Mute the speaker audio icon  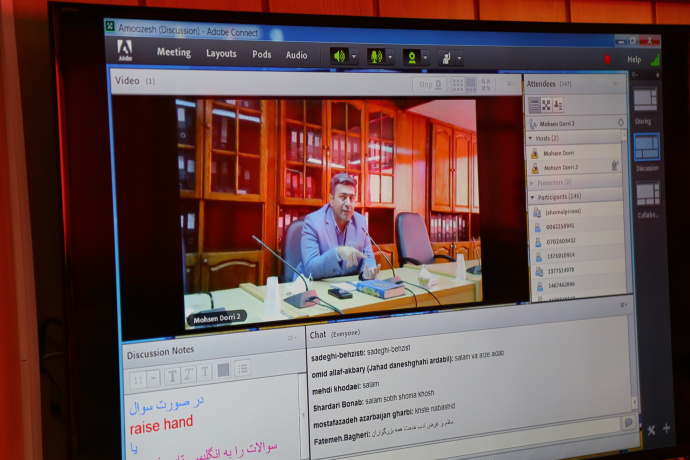339,56
